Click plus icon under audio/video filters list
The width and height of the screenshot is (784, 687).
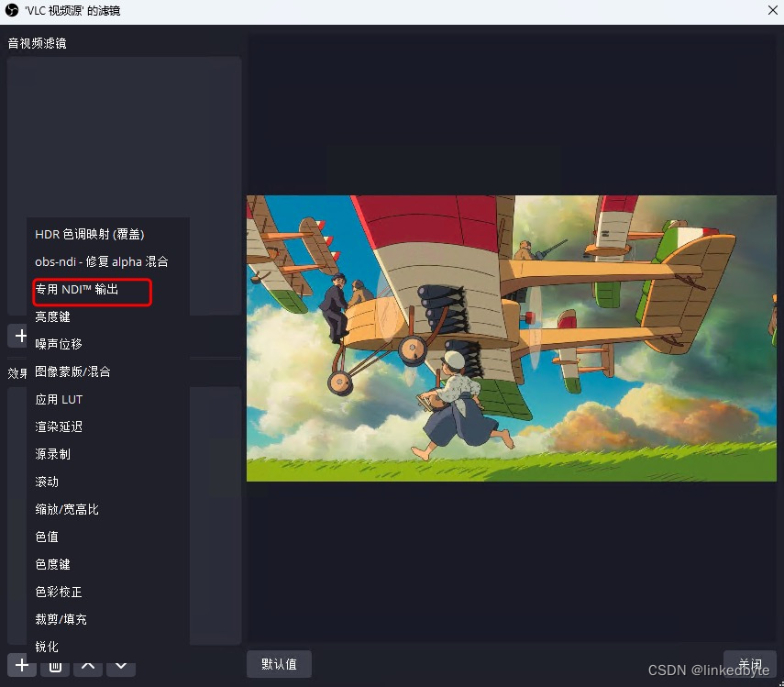tap(20, 336)
